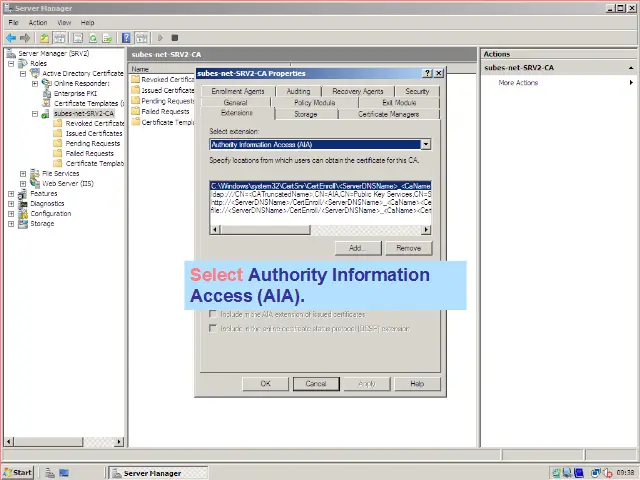The height and width of the screenshot is (480, 640).
Task: Expand File Services tree node
Action: [23, 173]
